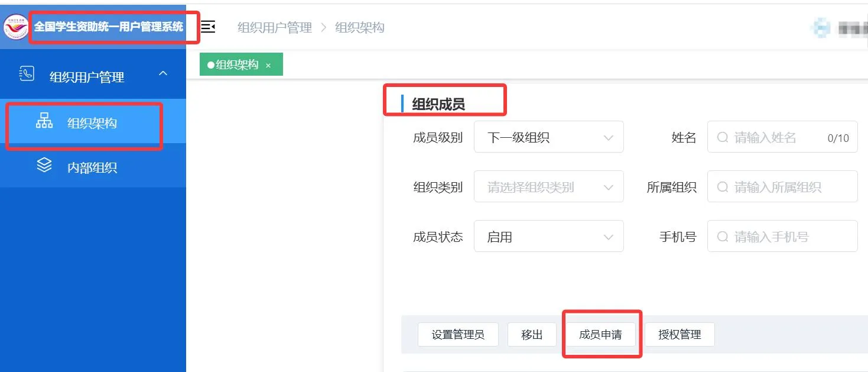Click the 成员申请 button

tap(600, 335)
